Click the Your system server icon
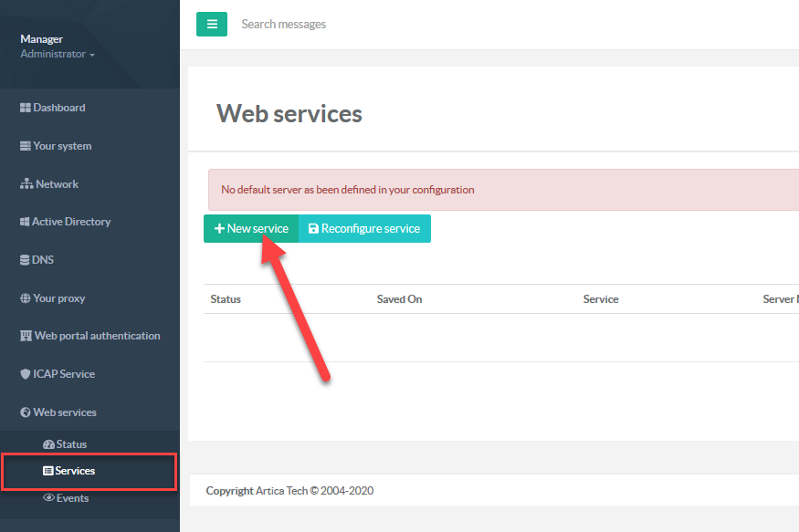This screenshot has width=799, height=532. pos(26,146)
